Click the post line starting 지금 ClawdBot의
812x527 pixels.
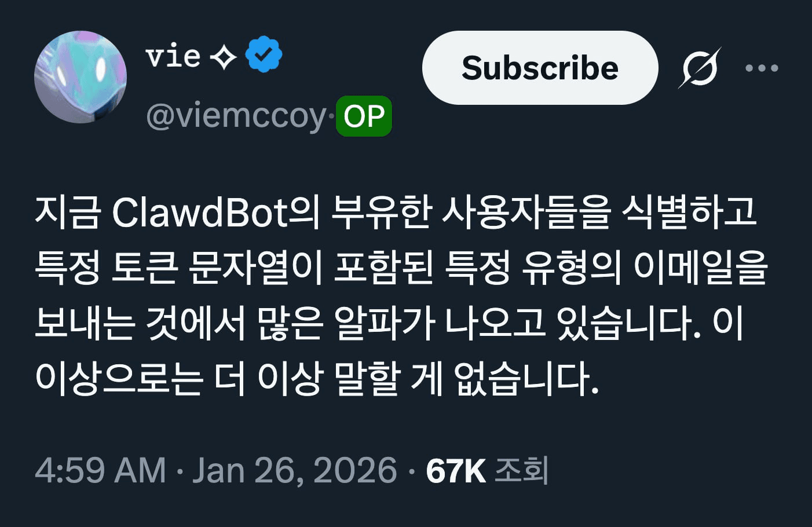(396, 211)
